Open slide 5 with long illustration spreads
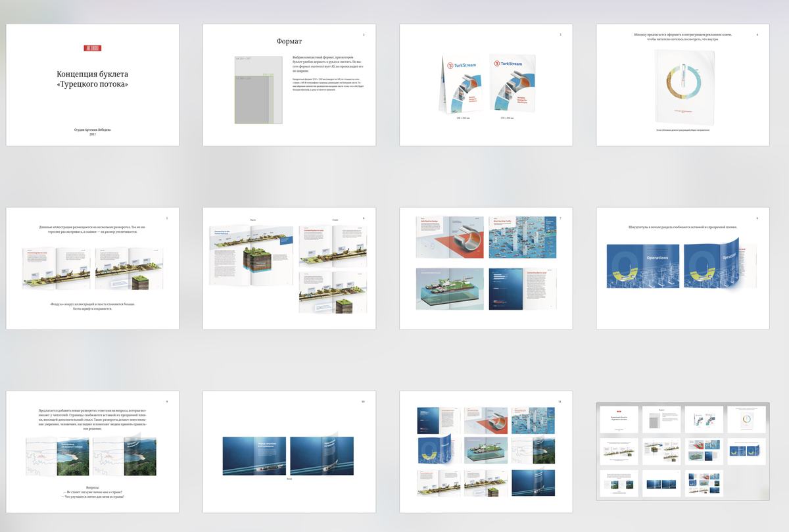This screenshot has width=789, height=532. coord(92,268)
